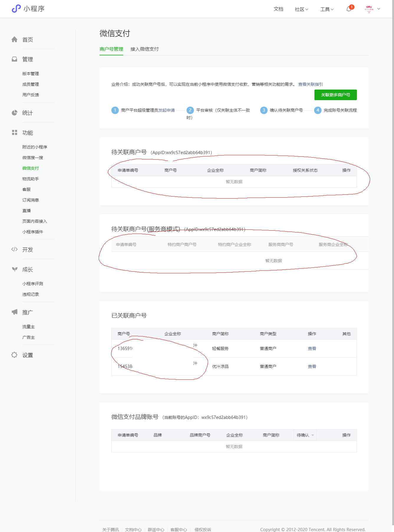Click 查看 for 轻餐服务 merchant
Screen dimensions: 394x532
(312, 348)
